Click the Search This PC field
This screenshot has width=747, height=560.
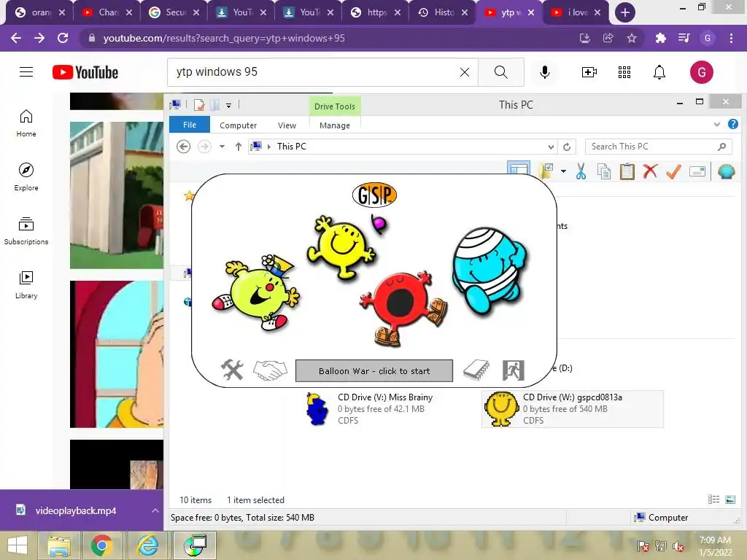click(x=659, y=147)
